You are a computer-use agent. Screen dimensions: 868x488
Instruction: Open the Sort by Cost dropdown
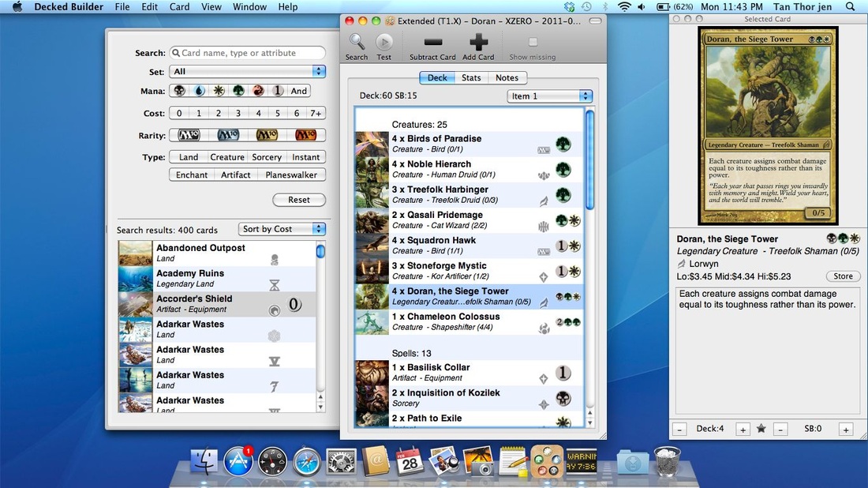282,229
